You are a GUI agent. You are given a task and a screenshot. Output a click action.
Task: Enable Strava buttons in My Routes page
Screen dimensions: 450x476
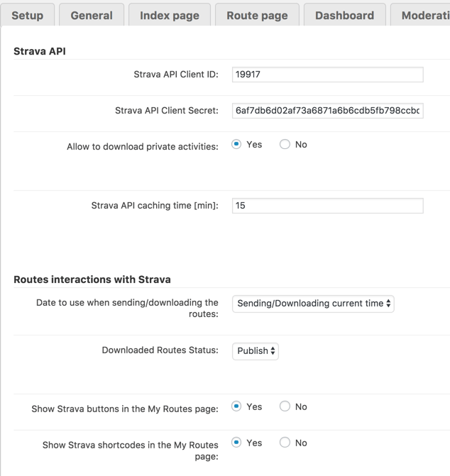[237, 406]
